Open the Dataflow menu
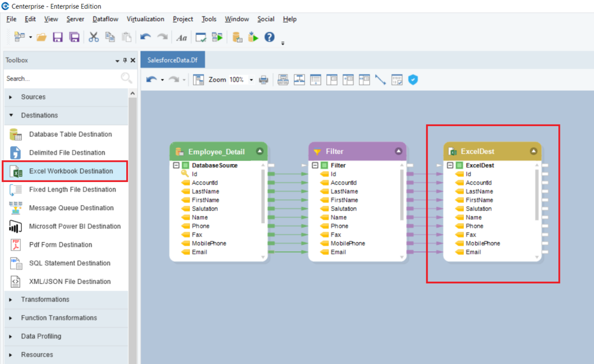 tap(105, 19)
